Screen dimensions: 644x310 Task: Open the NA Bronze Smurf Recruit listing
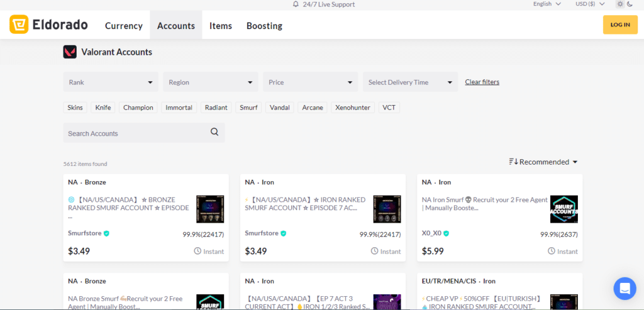(x=125, y=302)
